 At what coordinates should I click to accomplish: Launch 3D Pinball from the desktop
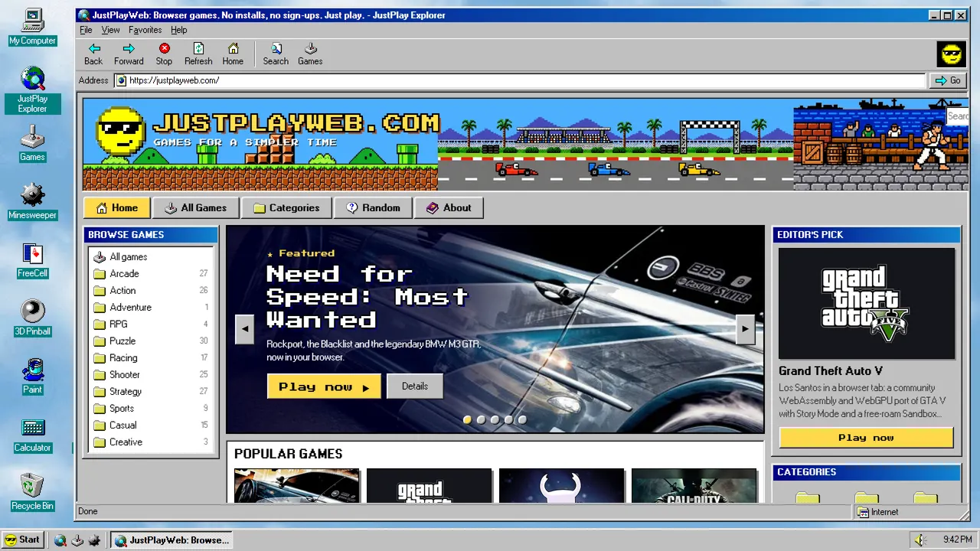click(x=32, y=318)
